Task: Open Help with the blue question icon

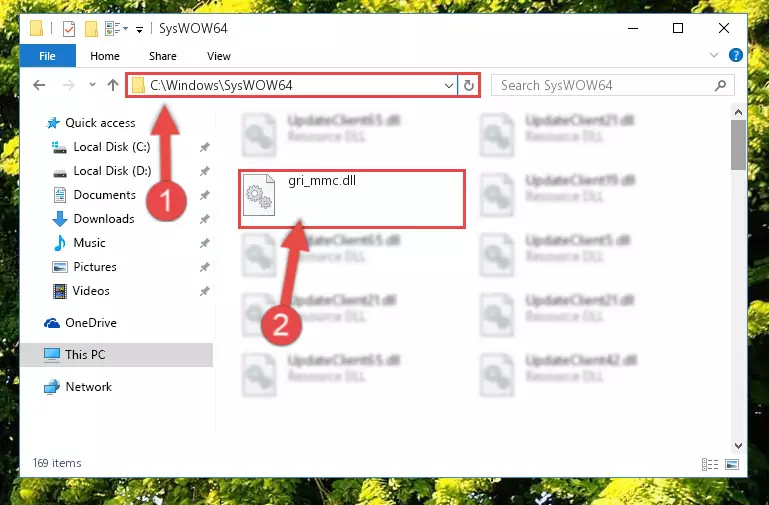Action: click(x=735, y=55)
